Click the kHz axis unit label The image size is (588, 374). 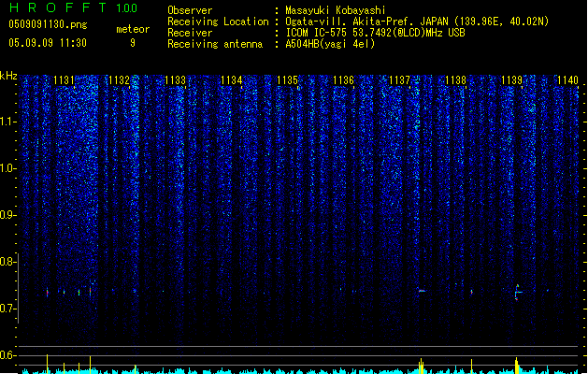click(8, 76)
